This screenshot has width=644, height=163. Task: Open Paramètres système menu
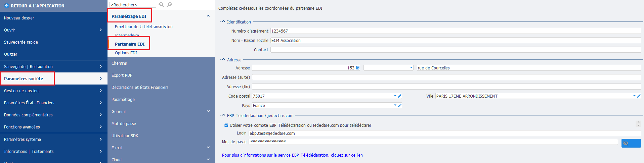coord(54,139)
